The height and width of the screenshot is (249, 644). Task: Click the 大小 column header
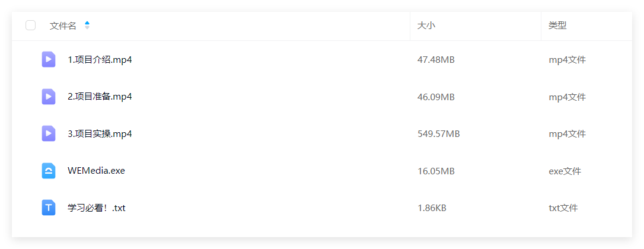pyautogui.click(x=426, y=25)
